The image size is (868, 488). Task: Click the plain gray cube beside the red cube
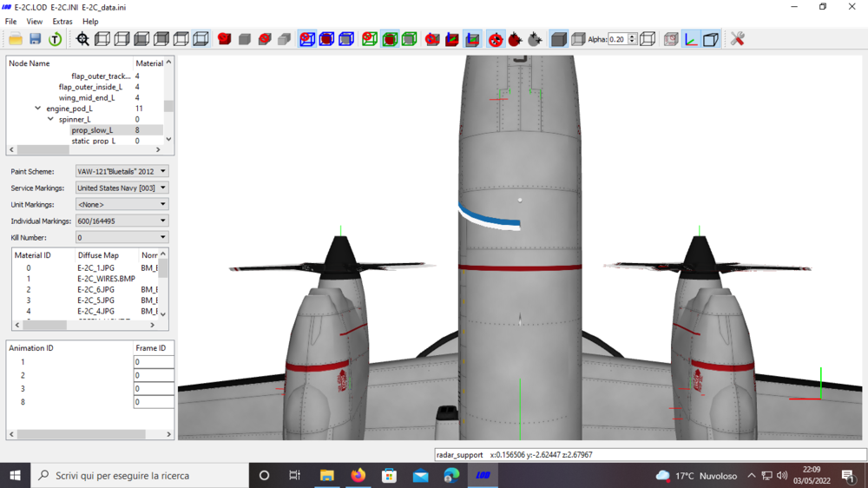245,39
